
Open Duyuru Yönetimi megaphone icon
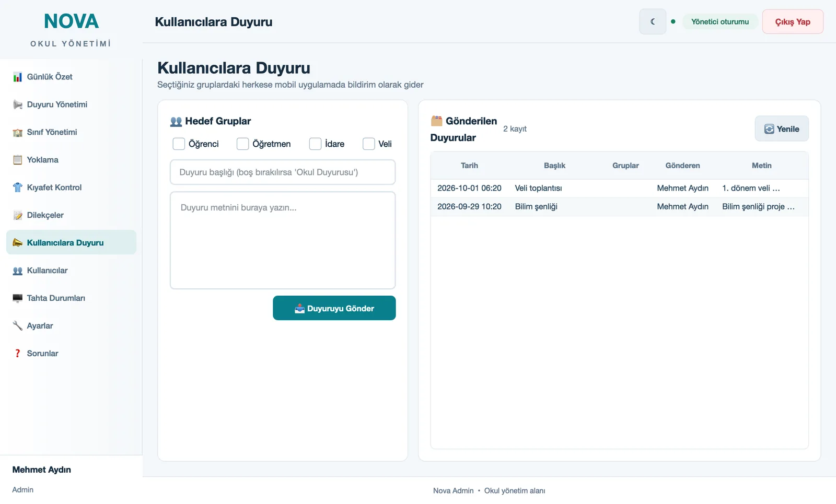click(18, 104)
